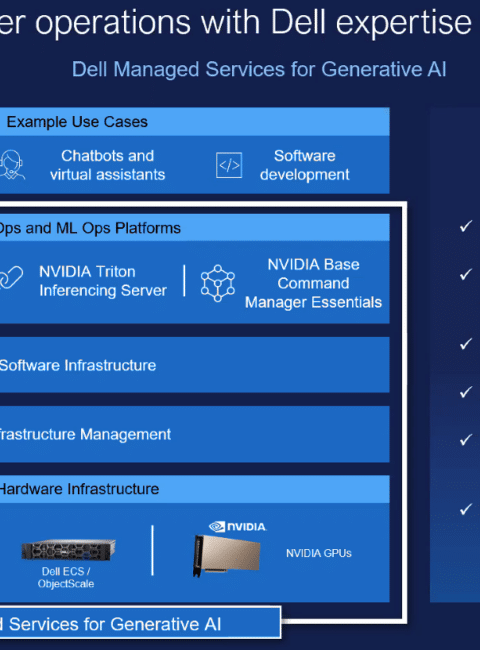Viewport: 480px width, 650px height.
Task: Click the Software Infrastructure bar
Action: coord(194,365)
